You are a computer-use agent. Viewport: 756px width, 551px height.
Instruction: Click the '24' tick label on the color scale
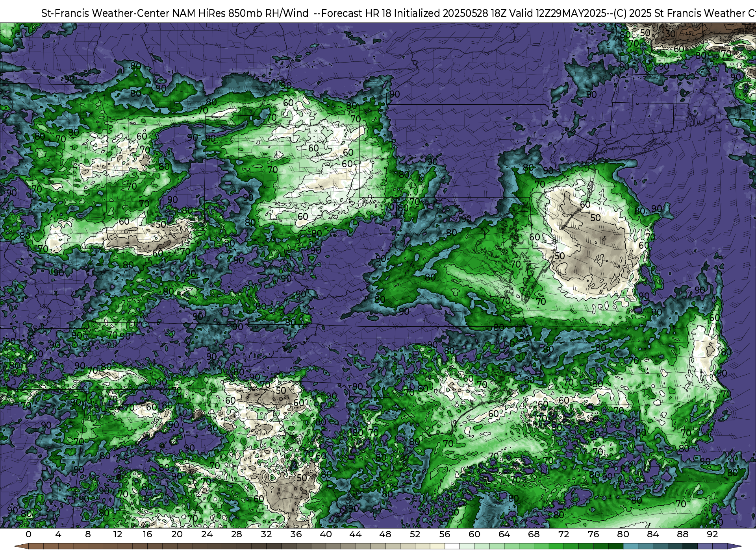tap(207, 534)
